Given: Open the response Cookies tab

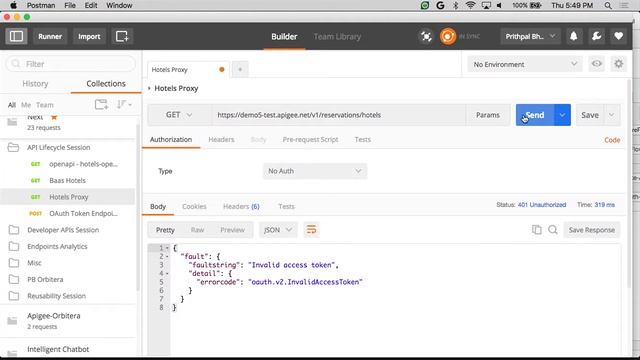Looking at the screenshot, I should (194, 207).
